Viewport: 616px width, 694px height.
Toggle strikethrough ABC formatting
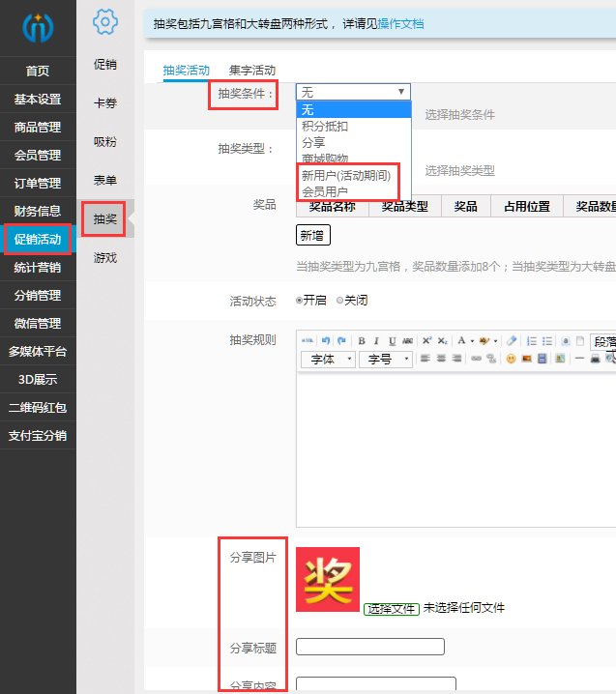click(408, 341)
